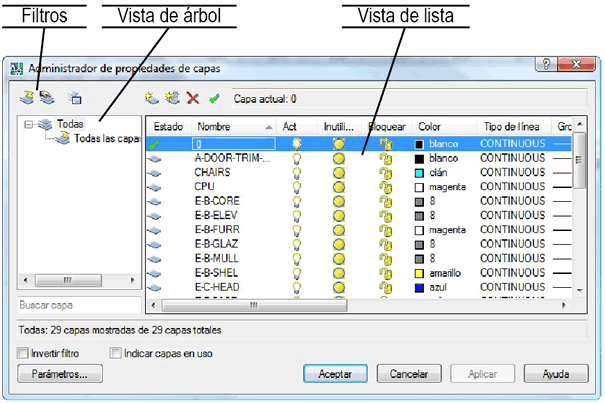Click the status icon of CHAIRS layer
Image resolution: width=605 pixels, height=403 pixels.
click(x=154, y=173)
